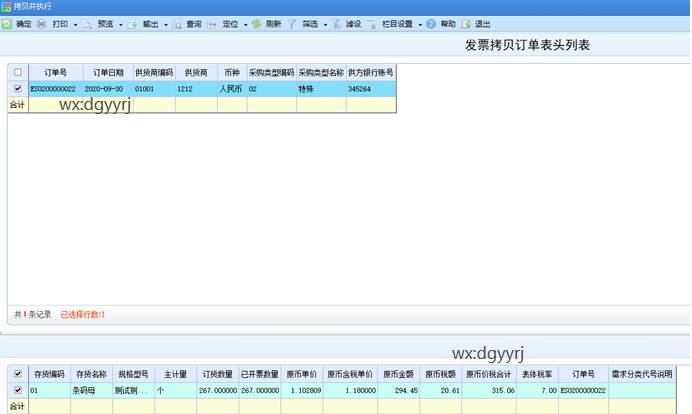Click the 刷新 refresh icon

[257, 23]
